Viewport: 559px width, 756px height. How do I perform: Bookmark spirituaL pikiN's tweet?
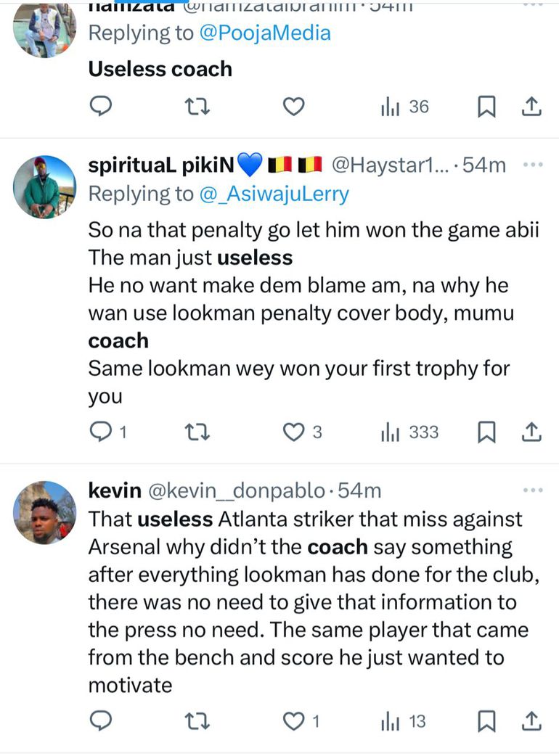[486, 432]
